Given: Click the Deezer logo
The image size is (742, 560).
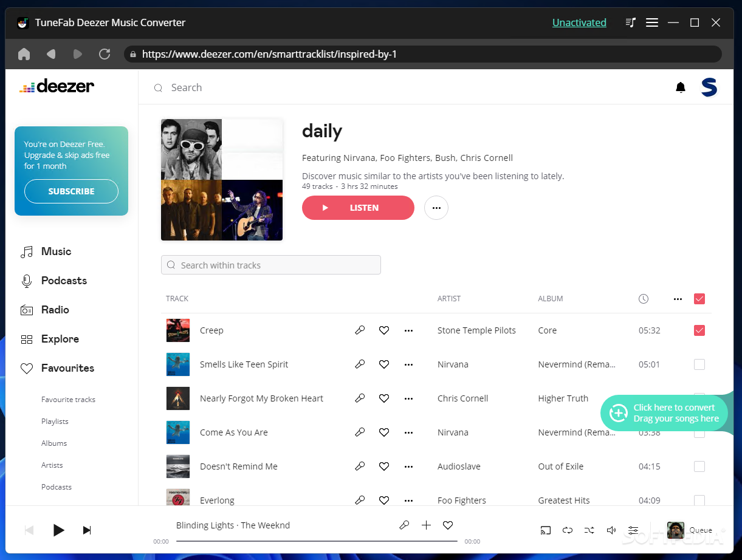Looking at the screenshot, I should pyautogui.click(x=57, y=86).
